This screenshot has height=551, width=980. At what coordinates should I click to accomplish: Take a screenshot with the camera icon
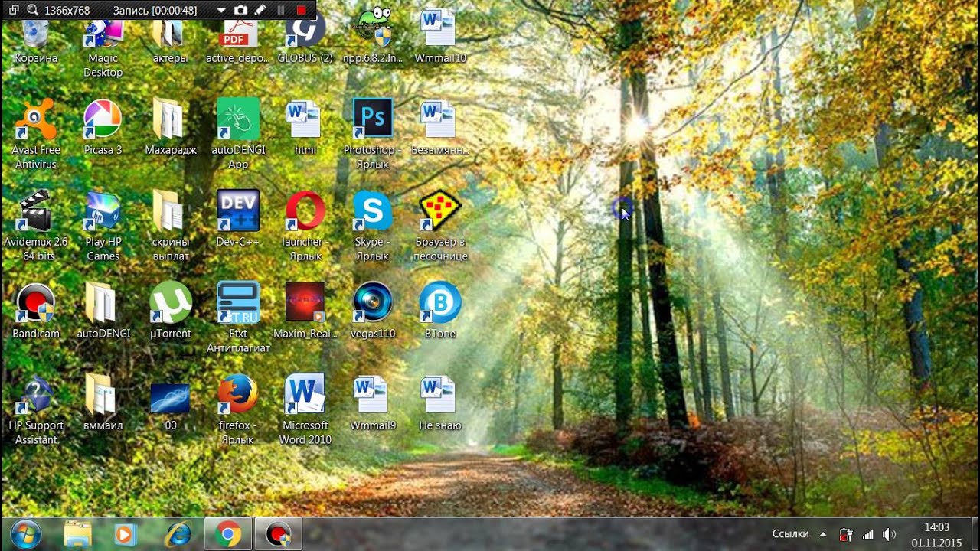coord(240,10)
